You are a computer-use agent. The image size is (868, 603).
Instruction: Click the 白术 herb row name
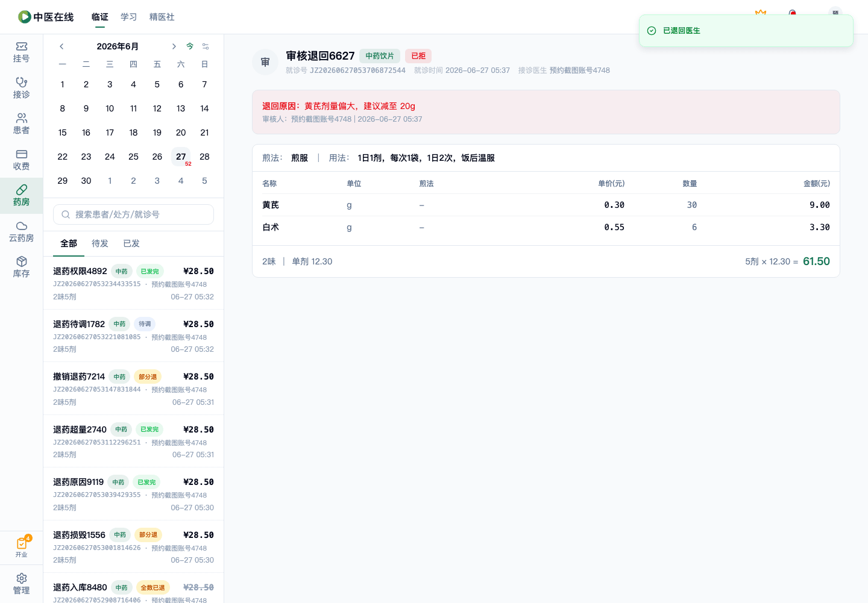(271, 227)
